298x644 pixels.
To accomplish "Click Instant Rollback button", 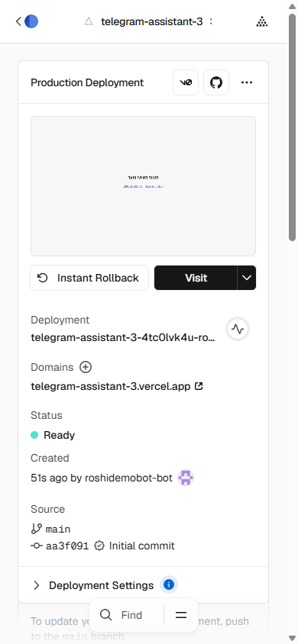I will pyautogui.click(x=89, y=278).
